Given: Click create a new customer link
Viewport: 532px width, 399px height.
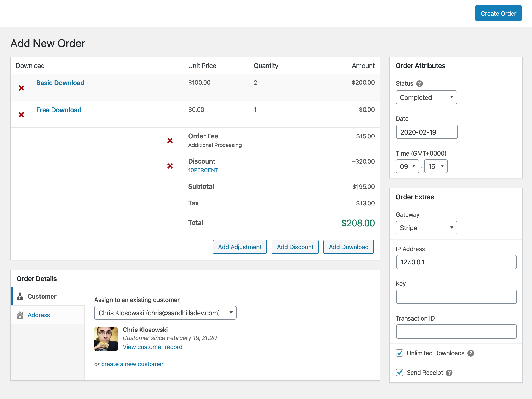Looking at the screenshot, I should click(x=132, y=364).
